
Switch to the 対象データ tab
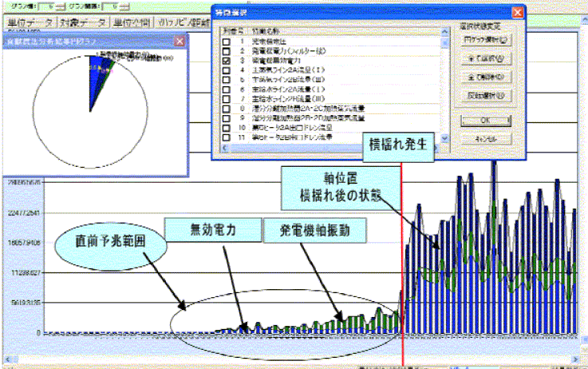(x=83, y=22)
